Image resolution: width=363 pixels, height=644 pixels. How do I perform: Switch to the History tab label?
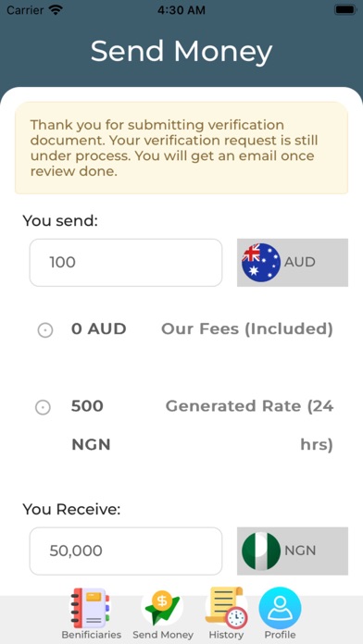point(226,635)
